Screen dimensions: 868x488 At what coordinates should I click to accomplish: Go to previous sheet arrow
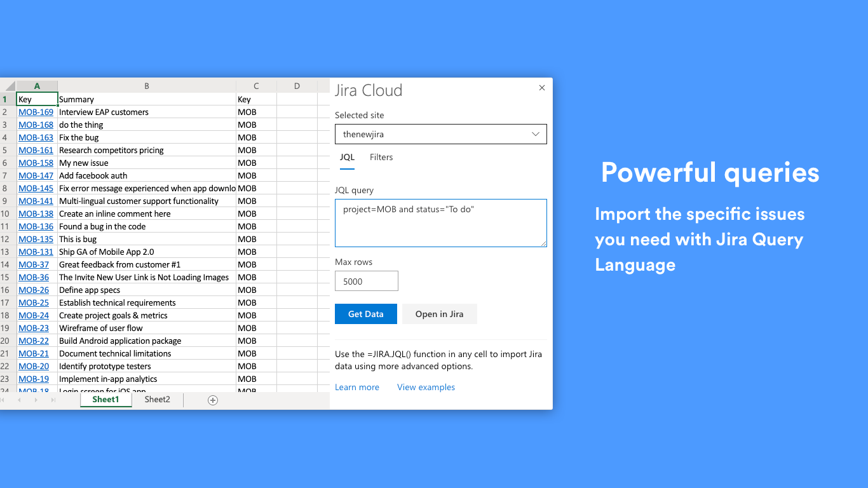19,400
